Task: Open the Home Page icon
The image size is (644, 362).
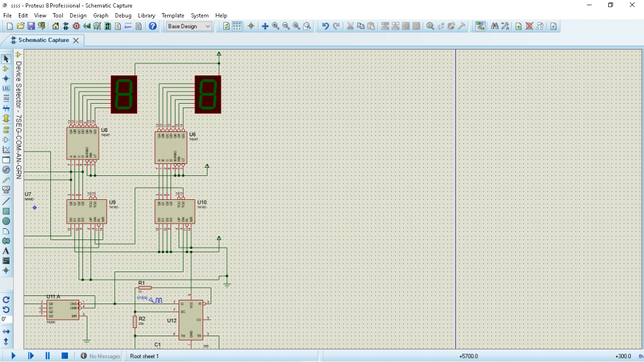Action: [55, 26]
